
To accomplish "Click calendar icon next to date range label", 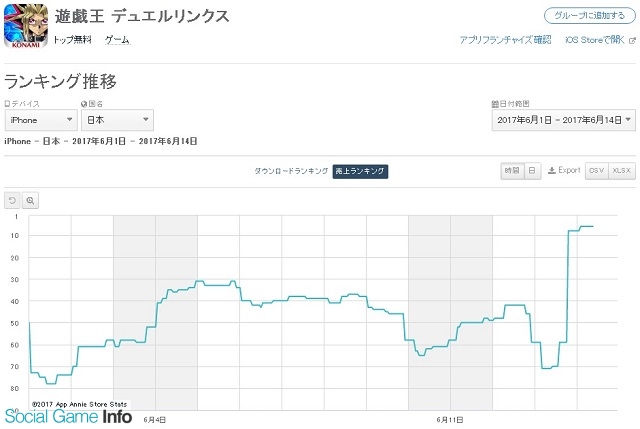I will (495, 104).
